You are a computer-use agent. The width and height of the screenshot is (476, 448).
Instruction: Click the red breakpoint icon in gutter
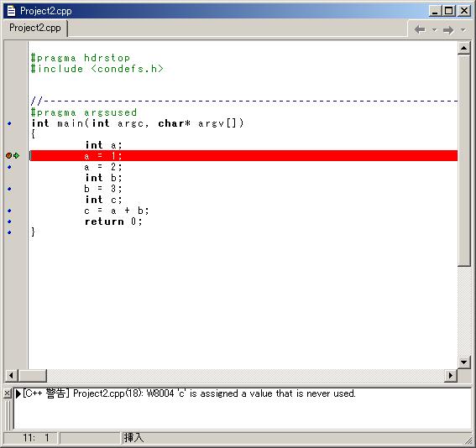click(8, 155)
